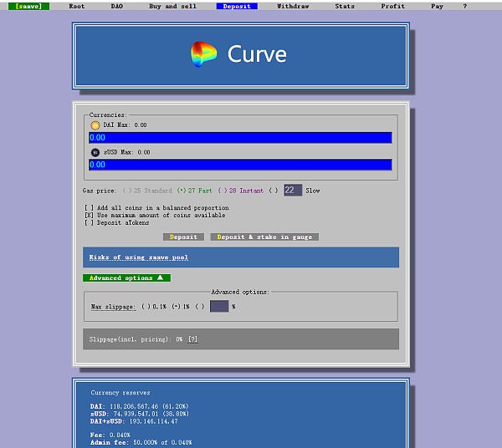The width and height of the screenshot is (502, 448).
Task: Click the DAI coin icon
Action: click(95, 125)
